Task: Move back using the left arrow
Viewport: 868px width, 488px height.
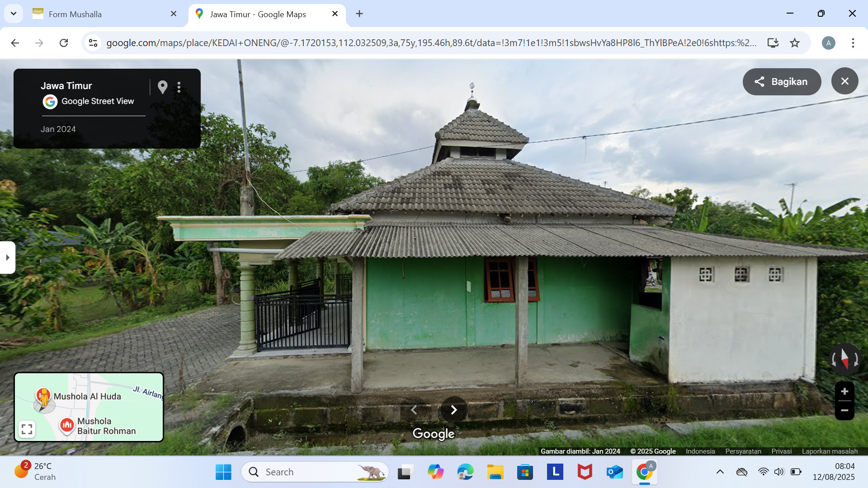Action: click(414, 410)
